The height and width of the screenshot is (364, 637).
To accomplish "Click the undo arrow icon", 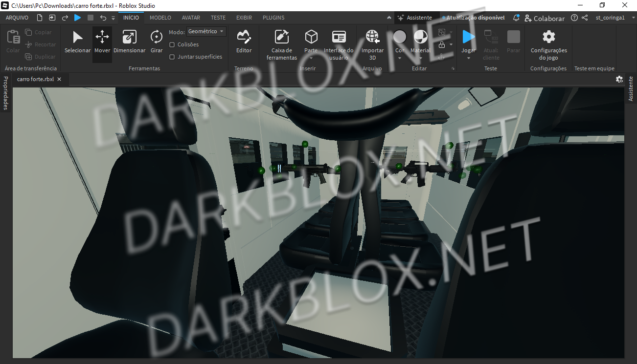I will [x=103, y=18].
